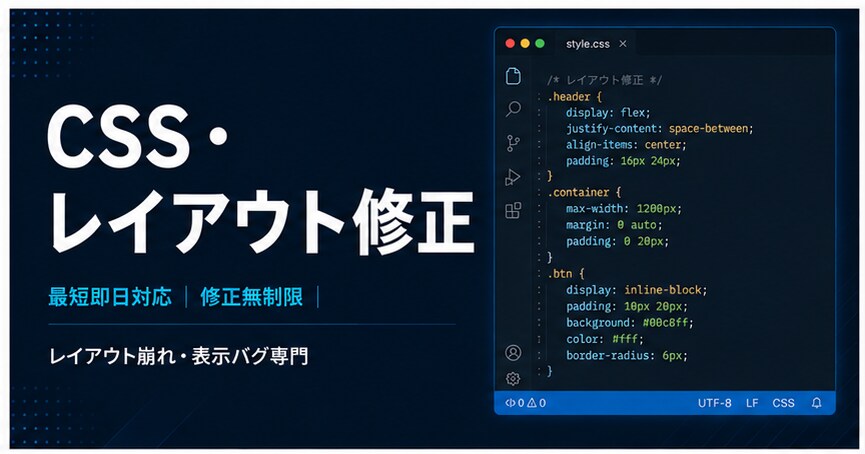This screenshot has width=865, height=454.
Task: Click the LF line ending status item
Action: point(752,403)
